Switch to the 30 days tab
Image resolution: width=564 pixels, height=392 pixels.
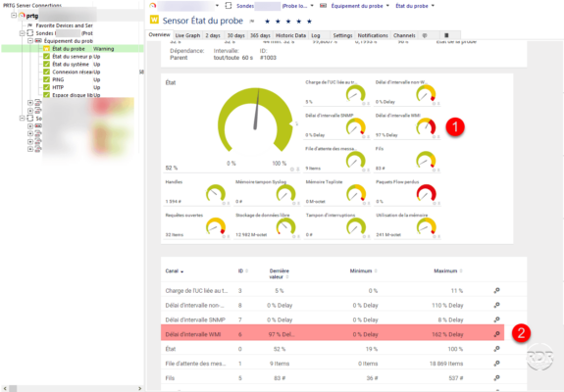(x=236, y=35)
